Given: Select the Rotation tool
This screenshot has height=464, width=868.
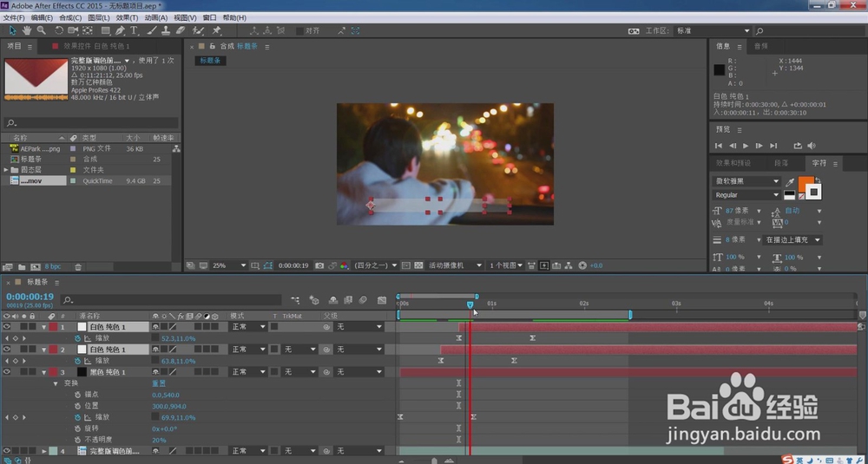Looking at the screenshot, I should pos(59,30).
